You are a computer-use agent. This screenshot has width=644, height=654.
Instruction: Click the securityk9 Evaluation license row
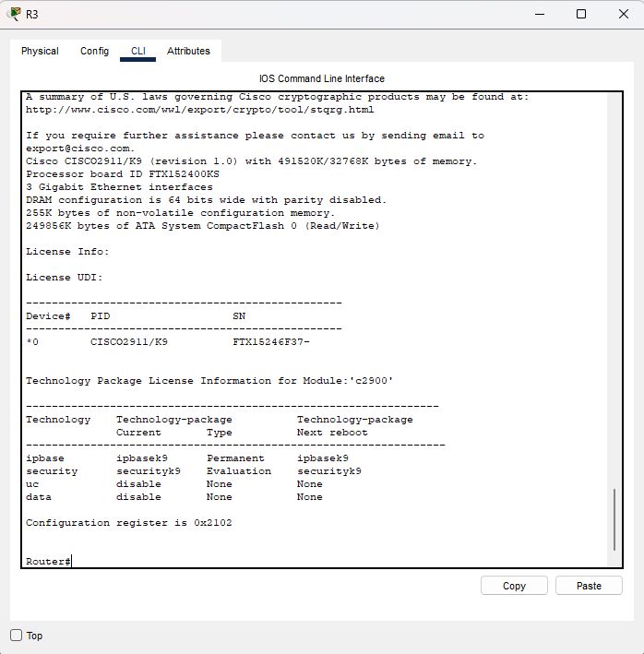(194, 471)
